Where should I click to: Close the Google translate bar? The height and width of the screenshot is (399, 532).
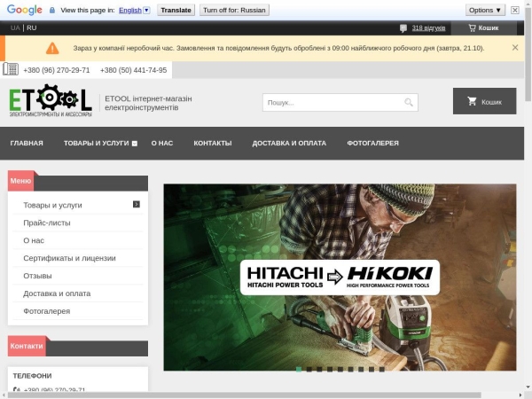[514, 10]
